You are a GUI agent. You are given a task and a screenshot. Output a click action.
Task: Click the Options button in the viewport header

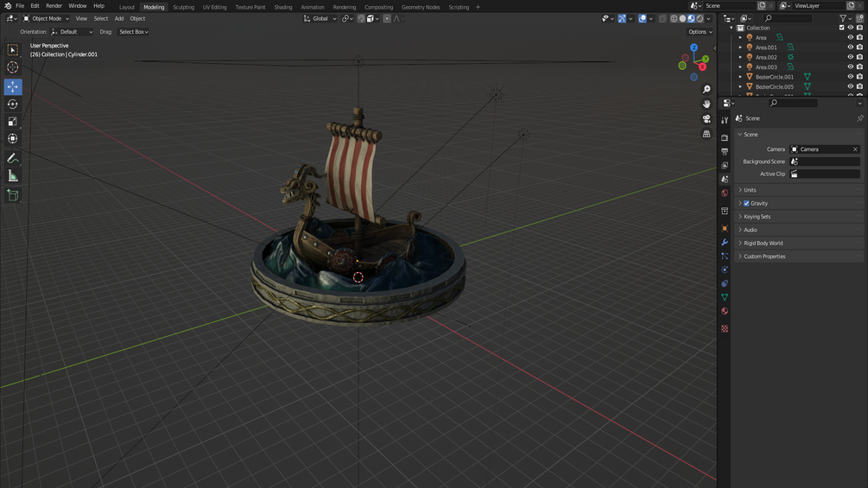pyautogui.click(x=700, y=32)
